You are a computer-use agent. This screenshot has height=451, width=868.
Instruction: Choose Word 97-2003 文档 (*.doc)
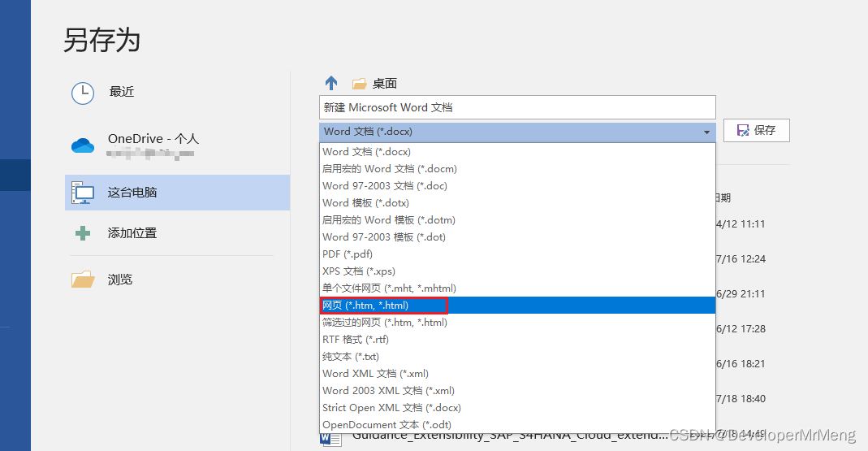coord(517,186)
